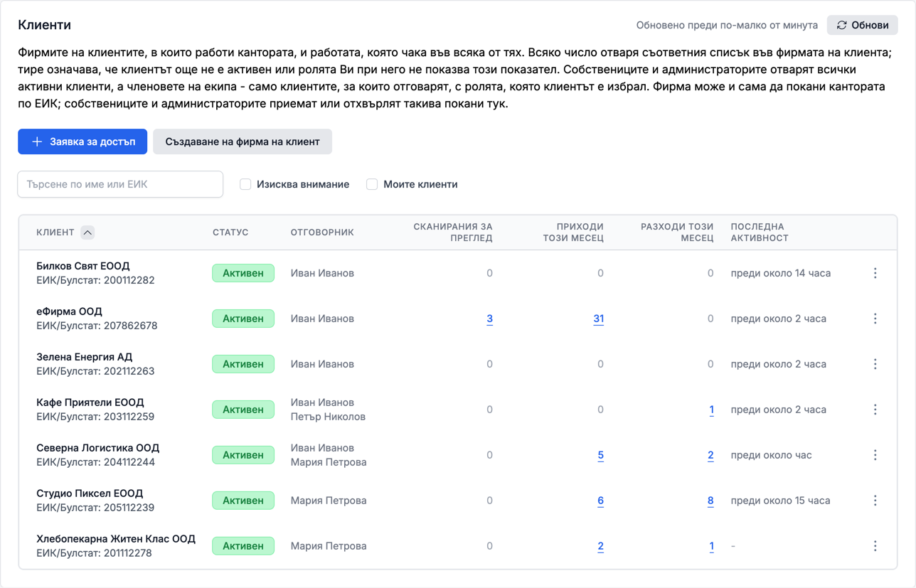Click Активен badge for Кафе Приятели ЕООД
This screenshot has width=916, height=588.
[243, 410]
